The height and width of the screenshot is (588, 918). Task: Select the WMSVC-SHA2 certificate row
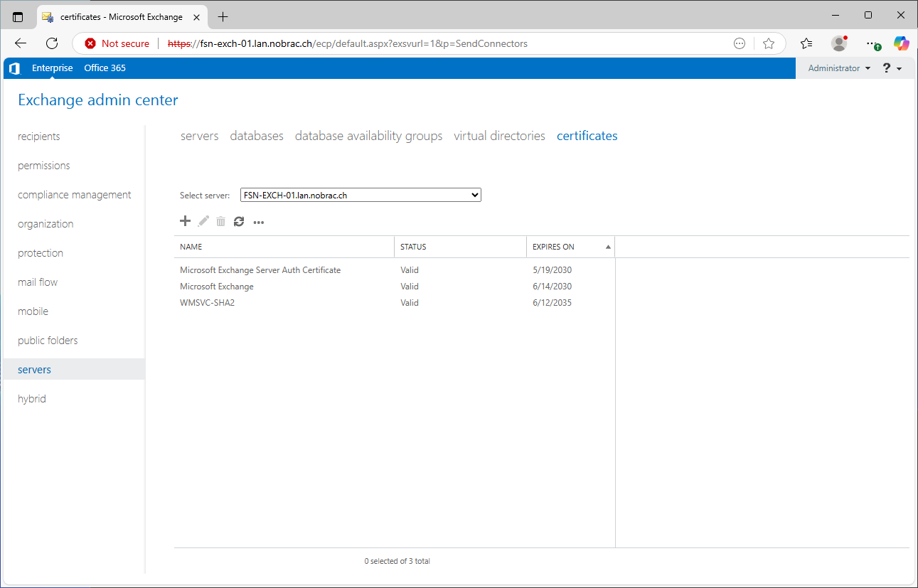[x=394, y=303]
